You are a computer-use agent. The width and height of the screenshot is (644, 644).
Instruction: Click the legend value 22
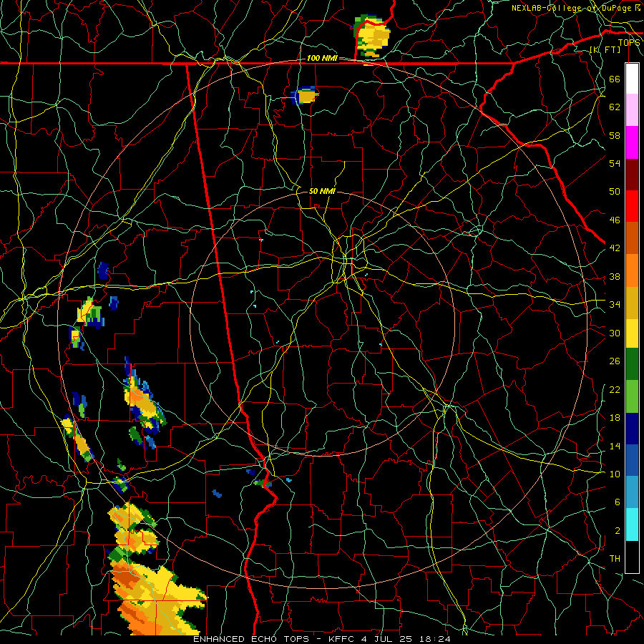(x=615, y=389)
